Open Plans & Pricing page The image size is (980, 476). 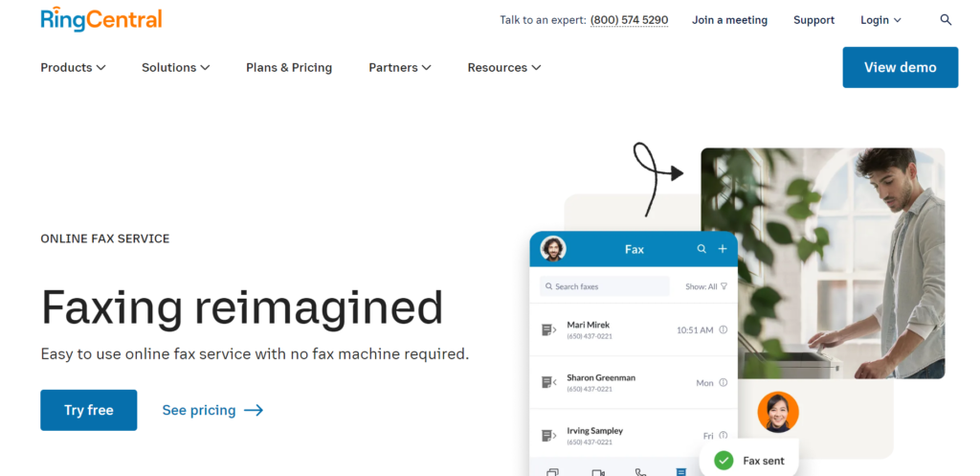click(289, 68)
